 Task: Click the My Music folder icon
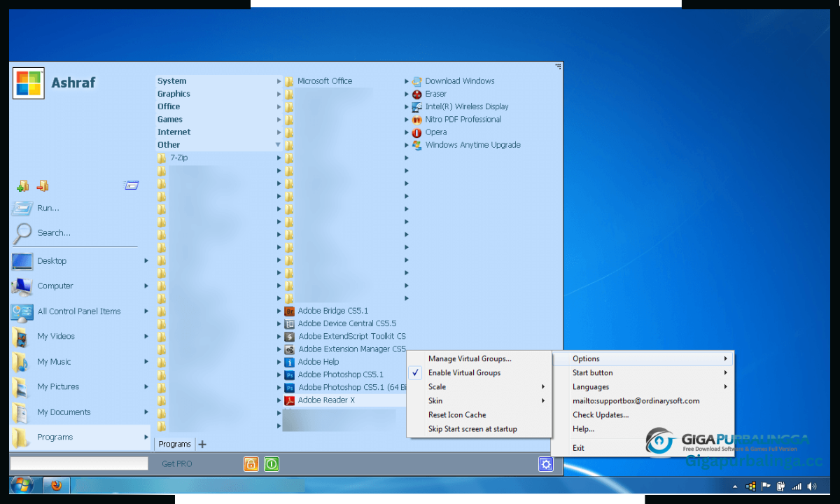(21, 362)
